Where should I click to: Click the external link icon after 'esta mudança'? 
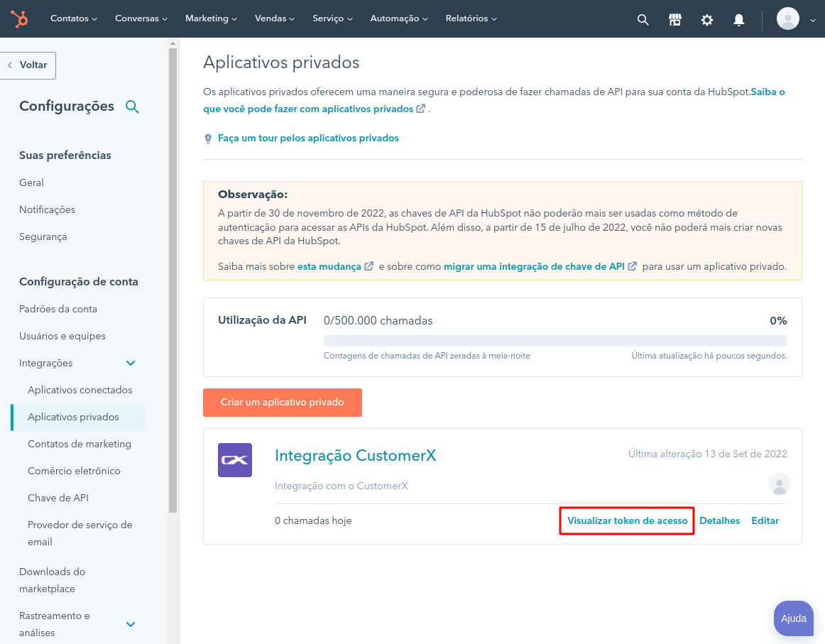(368, 266)
